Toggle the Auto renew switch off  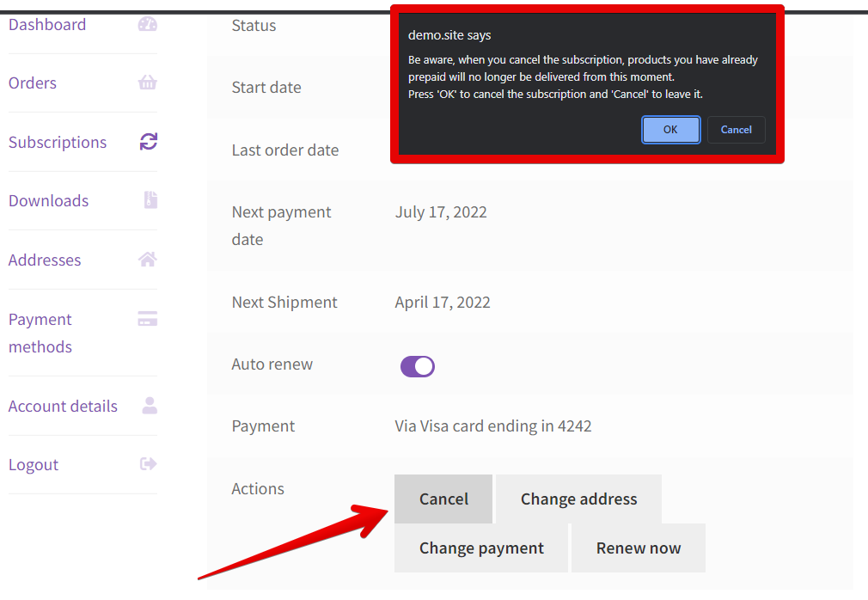click(418, 366)
